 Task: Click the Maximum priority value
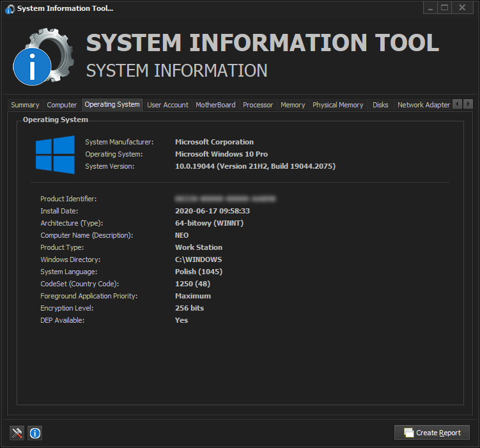click(193, 296)
